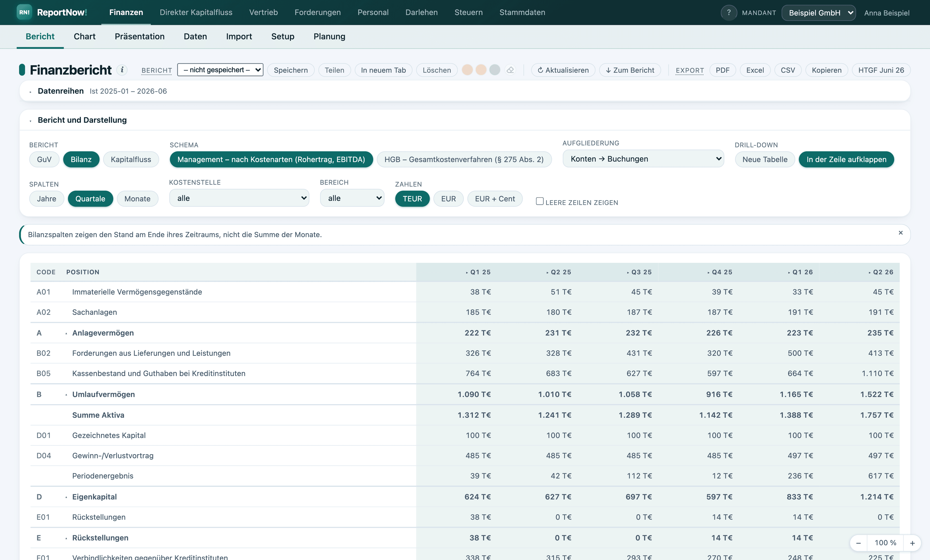Screen dimensions: 930x560
Task: Open the Mandant Beispiel GmbH dropdown
Action: (x=818, y=13)
